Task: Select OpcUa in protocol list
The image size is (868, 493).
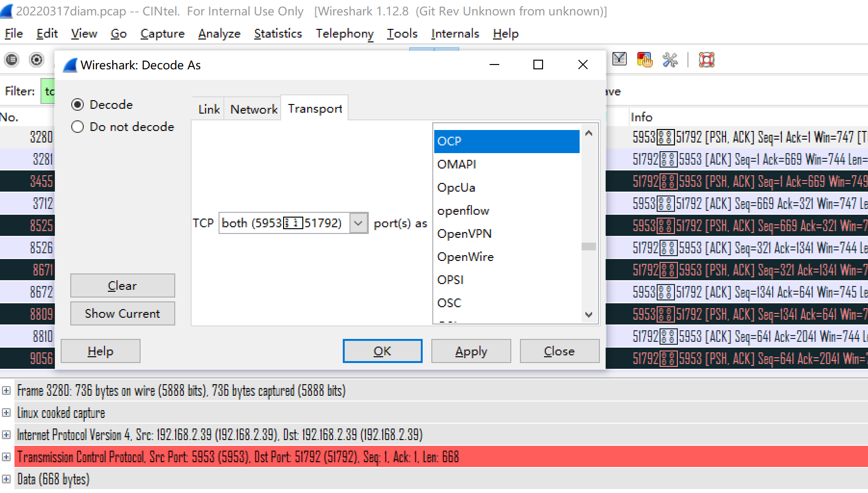Action: point(507,187)
